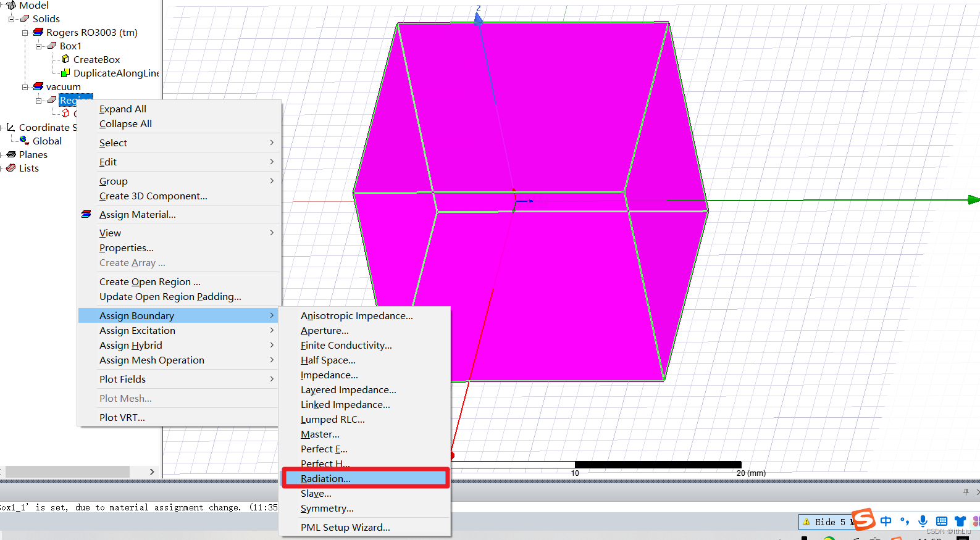
Task: Collapse the vacuum tree node
Action: coord(25,86)
